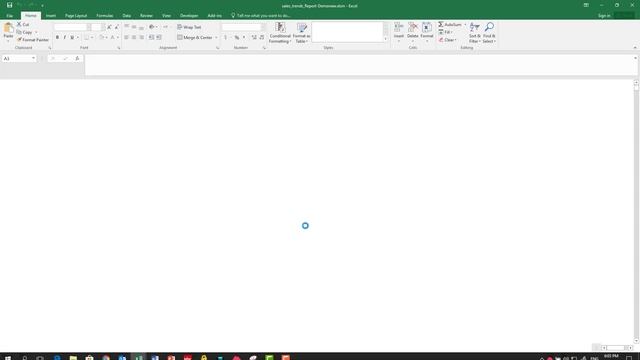Open the Fill Color picker arrow
The image size is (640, 360).
pos(107,38)
